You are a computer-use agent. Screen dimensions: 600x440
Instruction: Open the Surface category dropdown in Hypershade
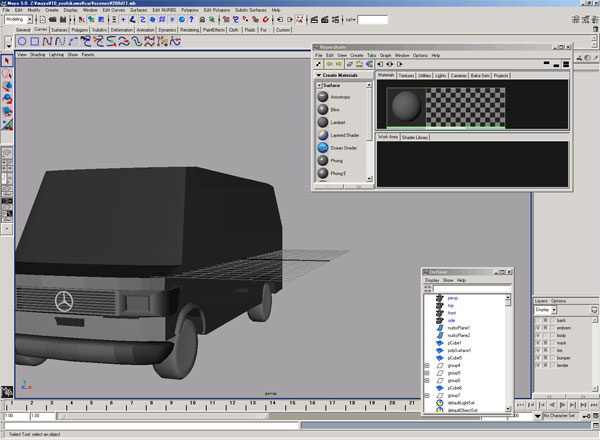tap(320, 85)
